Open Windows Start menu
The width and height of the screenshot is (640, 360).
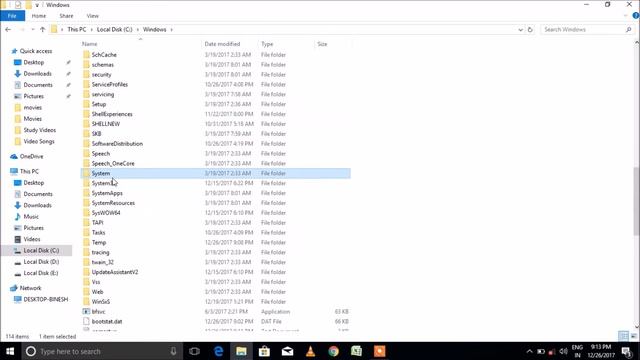click(x=10, y=351)
